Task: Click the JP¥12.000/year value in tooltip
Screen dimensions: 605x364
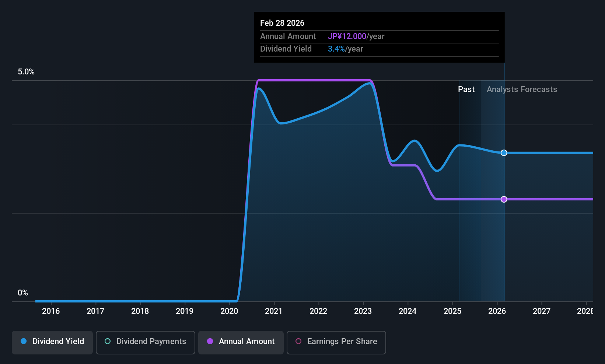Action: click(x=356, y=36)
